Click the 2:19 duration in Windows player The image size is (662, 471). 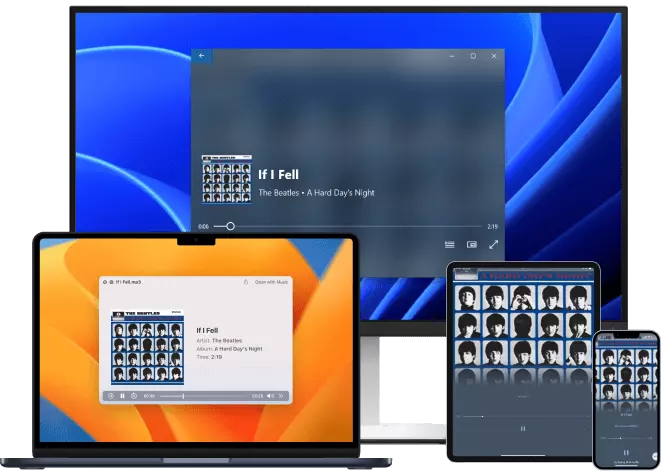pyautogui.click(x=492, y=227)
